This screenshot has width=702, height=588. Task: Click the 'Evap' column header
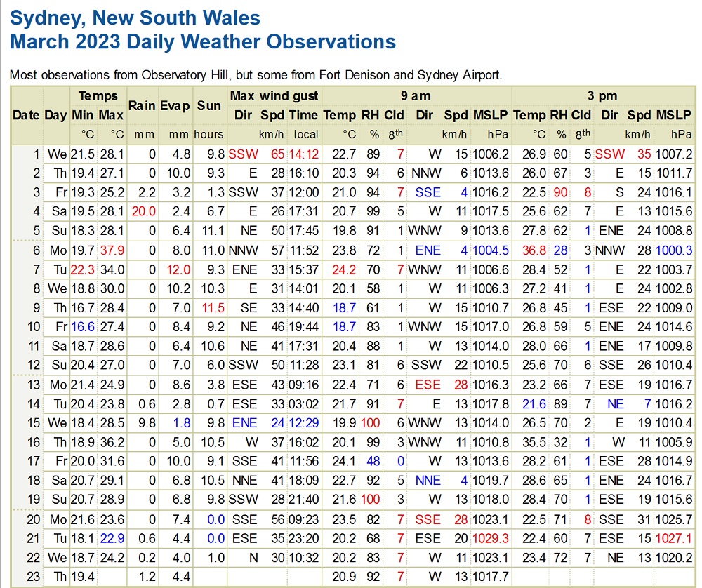click(x=175, y=106)
